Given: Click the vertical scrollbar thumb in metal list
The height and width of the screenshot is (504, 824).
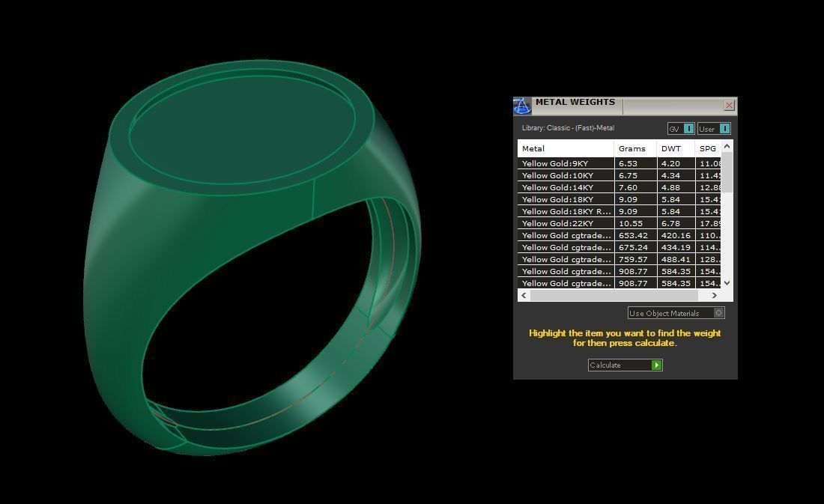Looking at the screenshot, I should [727, 172].
